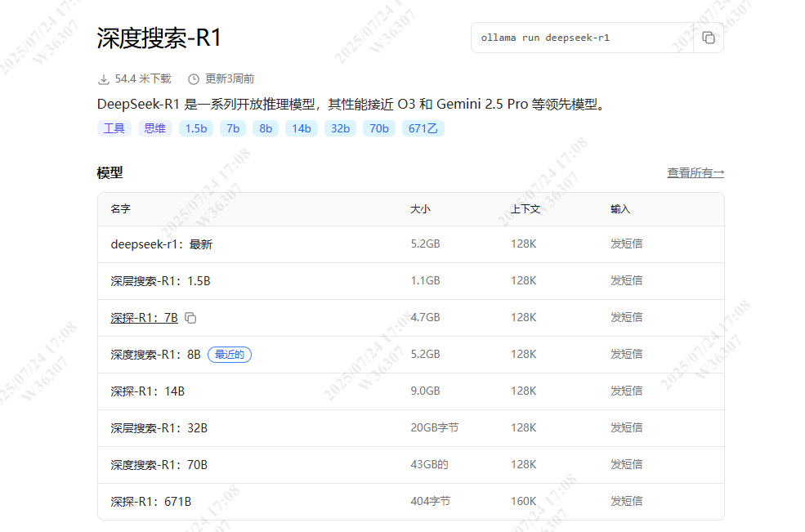The height and width of the screenshot is (532, 805).
Task: Pick the 32b size tag
Action: [340, 128]
